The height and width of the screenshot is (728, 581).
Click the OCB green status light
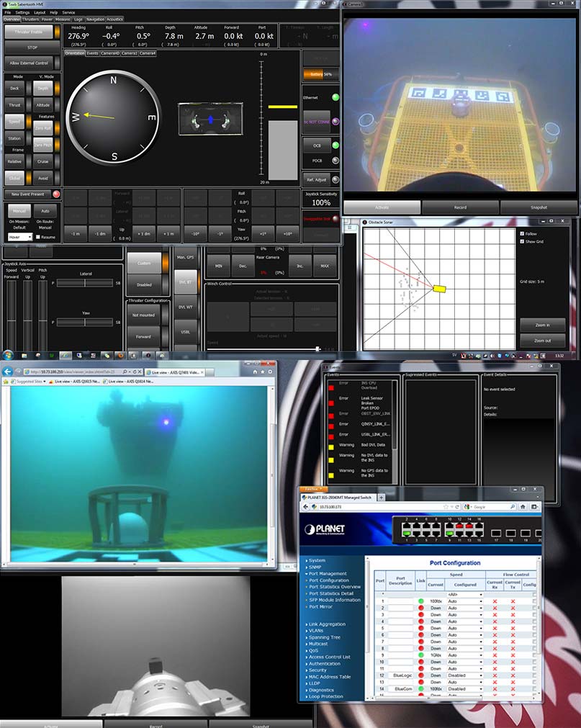pos(335,145)
